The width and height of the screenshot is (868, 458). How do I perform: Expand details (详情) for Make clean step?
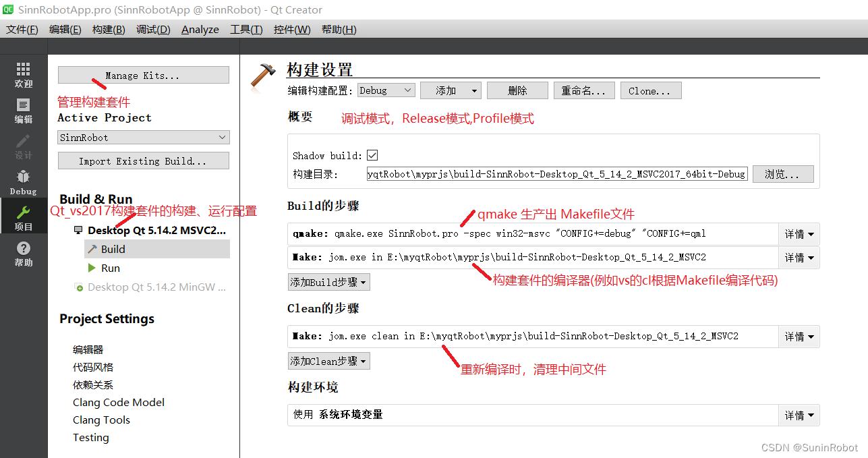pos(799,336)
